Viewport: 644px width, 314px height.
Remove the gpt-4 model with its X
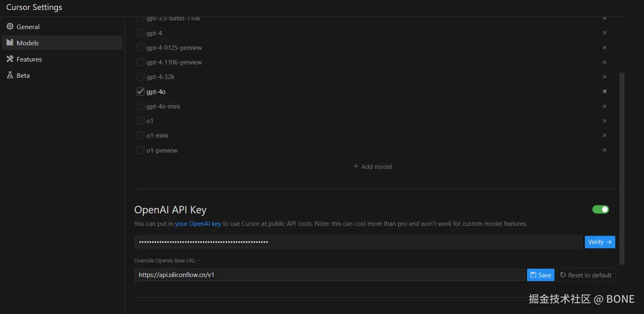click(604, 33)
